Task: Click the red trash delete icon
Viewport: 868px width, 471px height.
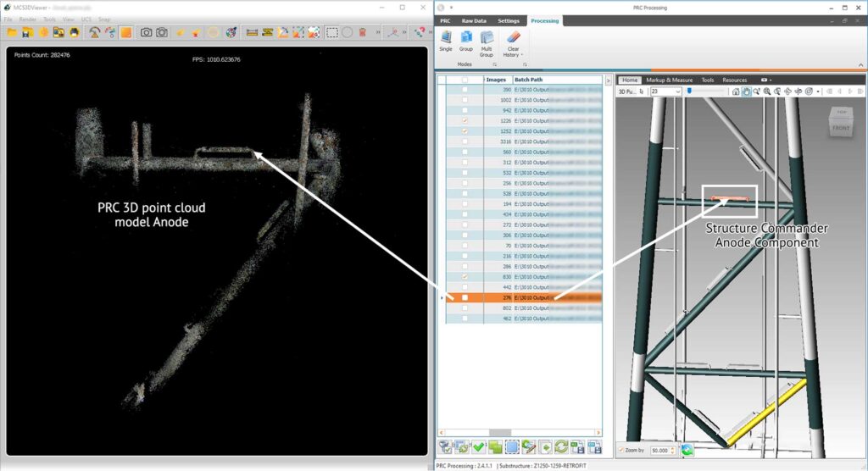Action: point(362,32)
